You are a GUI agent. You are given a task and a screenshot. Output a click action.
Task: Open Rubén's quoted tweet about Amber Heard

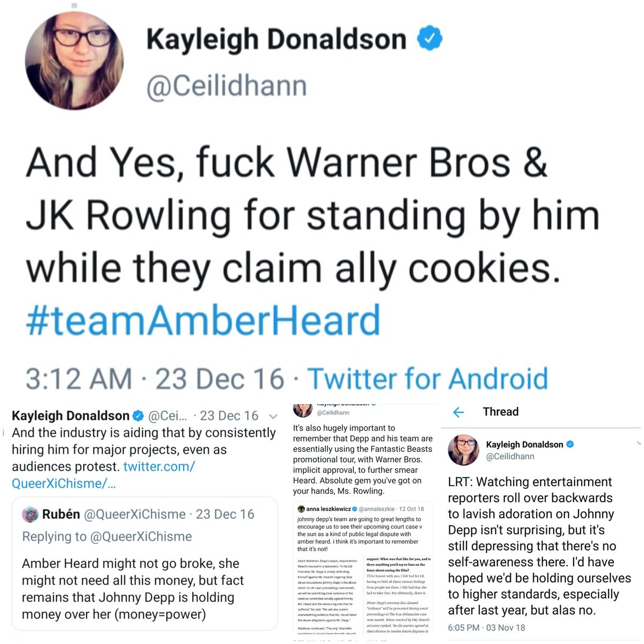coord(145,563)
